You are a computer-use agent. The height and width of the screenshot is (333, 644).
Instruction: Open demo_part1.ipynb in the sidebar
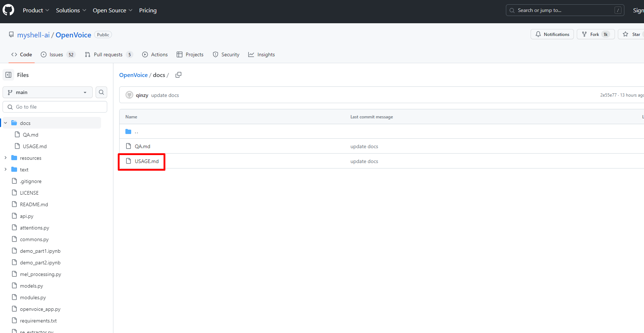click(x=40, y=251)
